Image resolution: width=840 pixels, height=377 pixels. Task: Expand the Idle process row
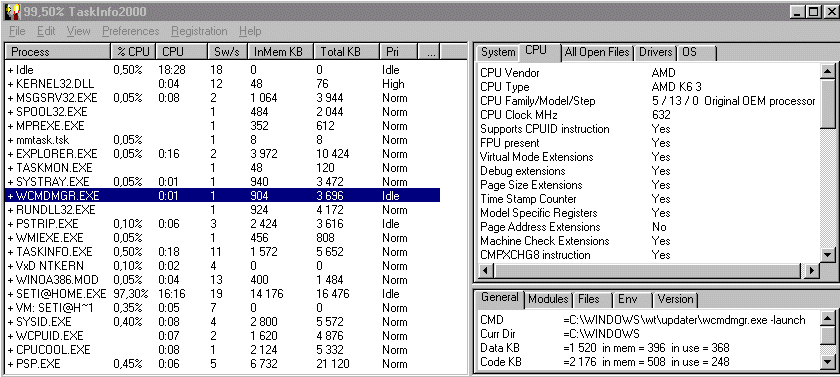(11, 70)
